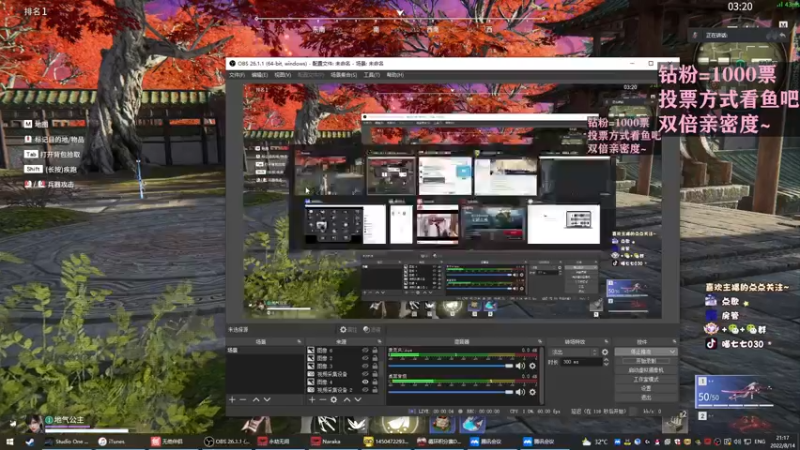The height and width of the screenshot is (450, 800).
Task: Open the 属性 properties toolbar button
Action: click(348, 330)
